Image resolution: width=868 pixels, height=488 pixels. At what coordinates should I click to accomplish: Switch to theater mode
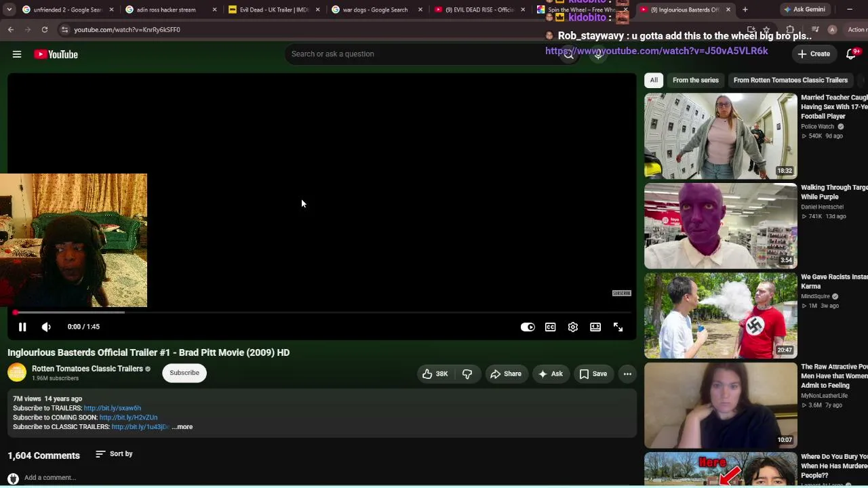pos(595,327)
